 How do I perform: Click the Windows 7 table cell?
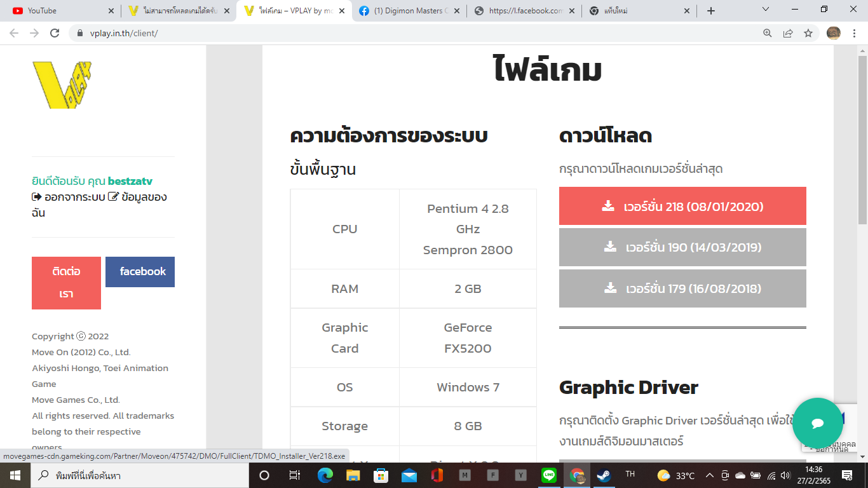468,387
